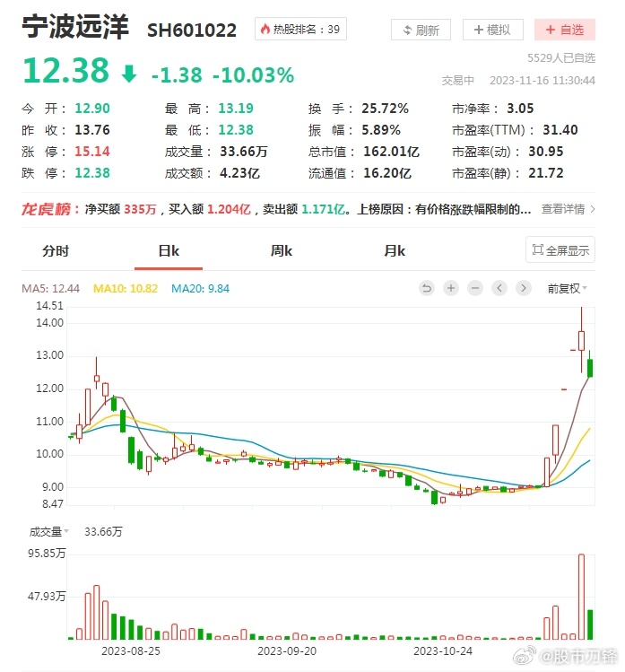
Task: Click the 成交额 value 4.23亿
Action: point(240,173)
